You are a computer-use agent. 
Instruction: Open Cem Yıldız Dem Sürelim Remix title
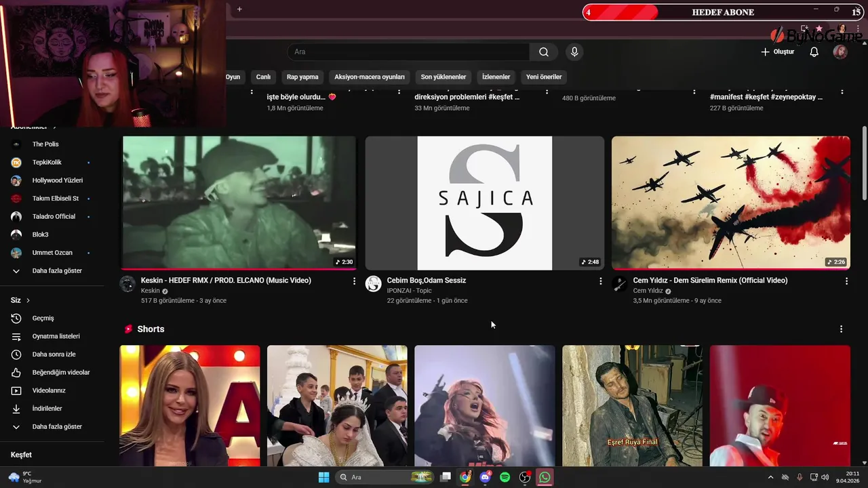click(x=710, y=281)
